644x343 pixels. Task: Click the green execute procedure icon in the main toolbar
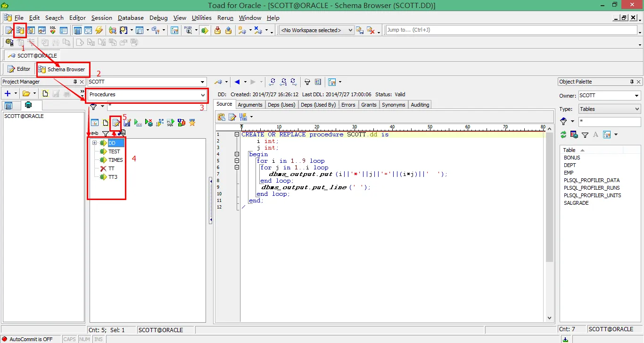204,30
